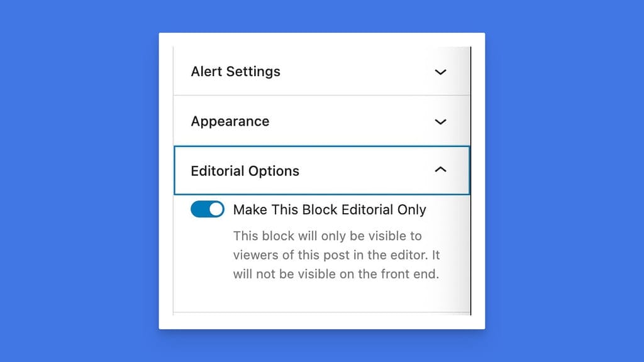
Task: Click the Make This Block Editorial Only label
Action: (x=330, y=209)
